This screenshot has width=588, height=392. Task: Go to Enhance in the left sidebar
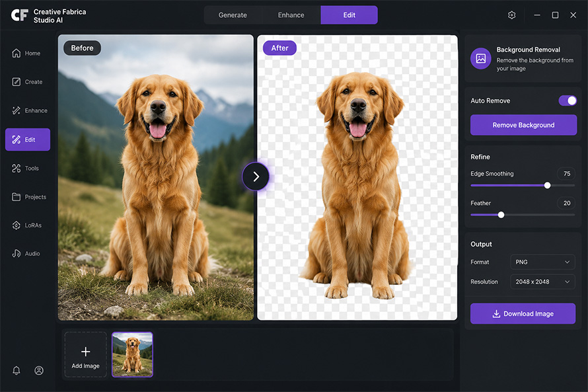click(30, 110)
